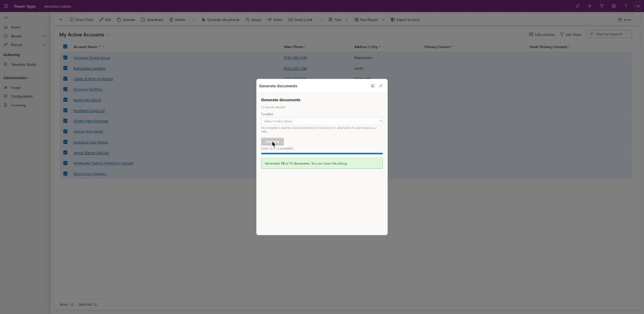Dial the Bellweather Logistics phone number

pyautogui.click(x=295, y=69)
